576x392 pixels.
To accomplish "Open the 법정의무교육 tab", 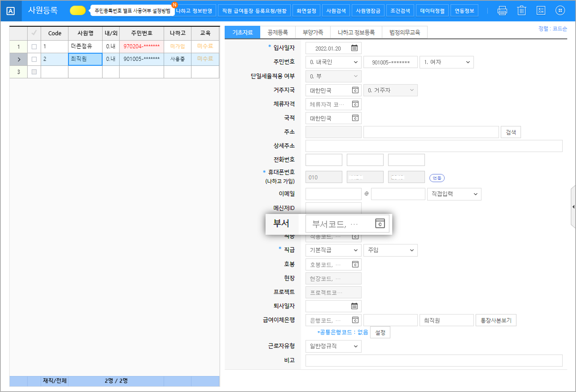I will coord(404,32).
